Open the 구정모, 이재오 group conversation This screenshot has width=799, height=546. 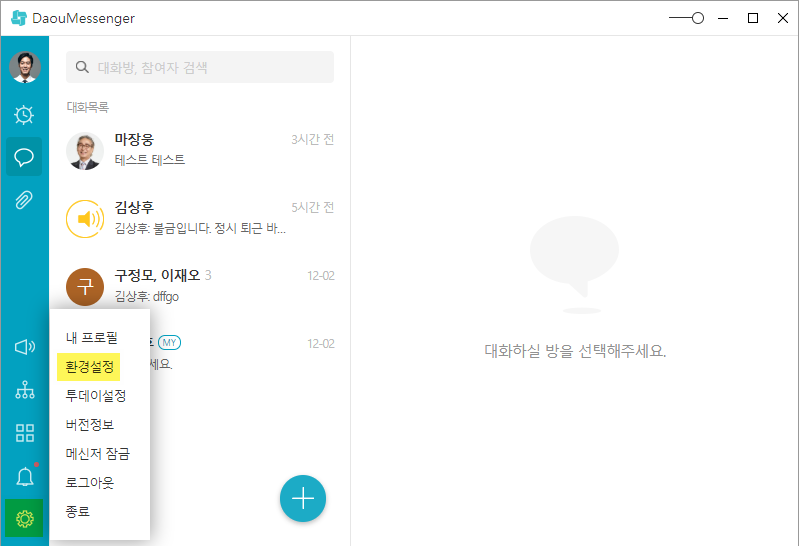200,285
